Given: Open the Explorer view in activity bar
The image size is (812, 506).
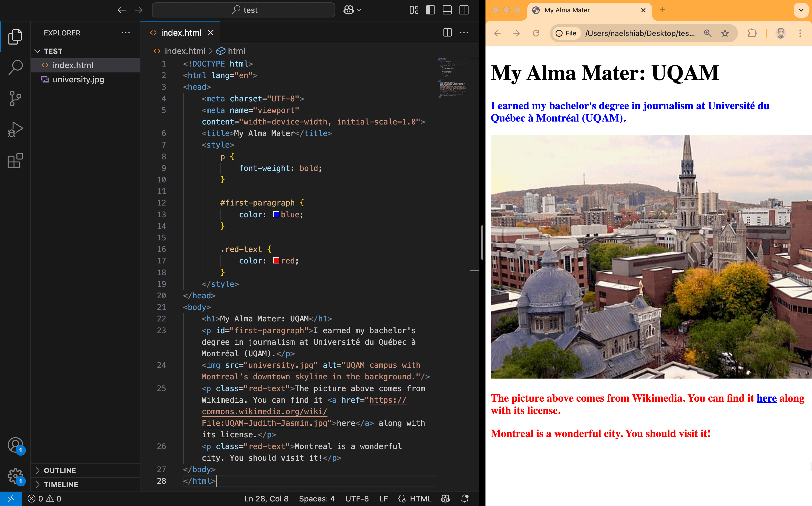Looking at the screenshot, I should [15, 36].
